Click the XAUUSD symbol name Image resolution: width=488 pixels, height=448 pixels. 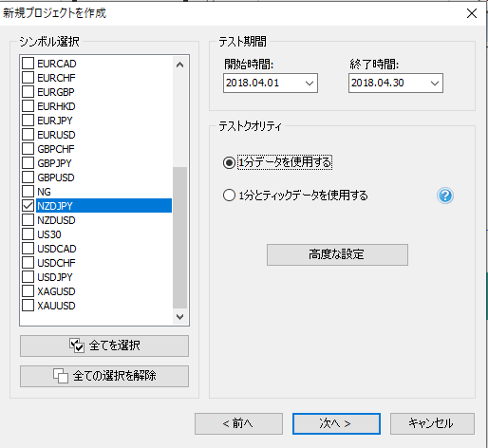[x=56, y=306]
